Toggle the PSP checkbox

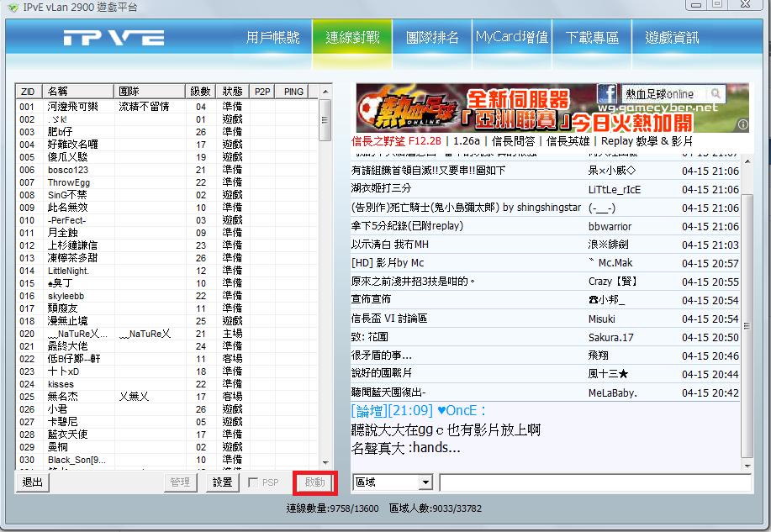point(253,482)
